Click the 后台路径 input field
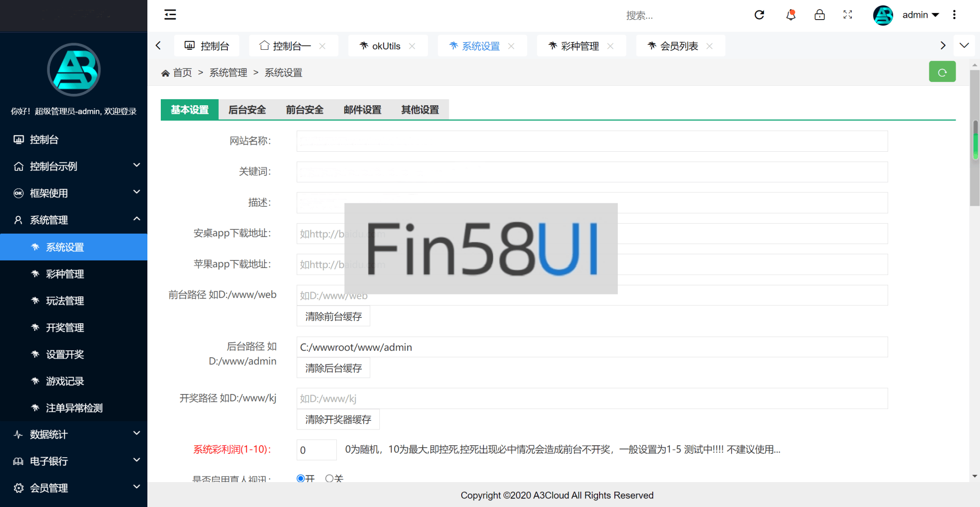The height and width of the screenshot is (507, 980). pos(591,347)
